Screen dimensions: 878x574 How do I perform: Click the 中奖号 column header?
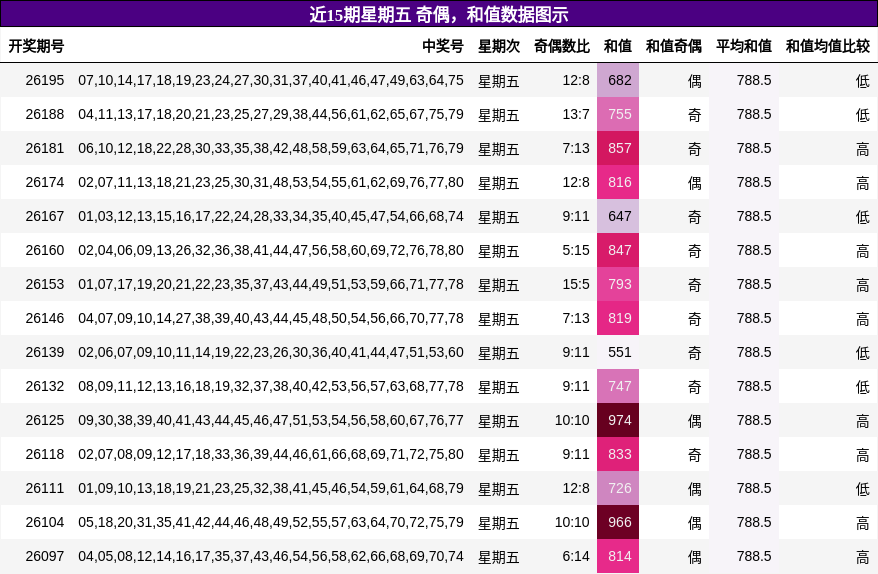pos(443,46)
